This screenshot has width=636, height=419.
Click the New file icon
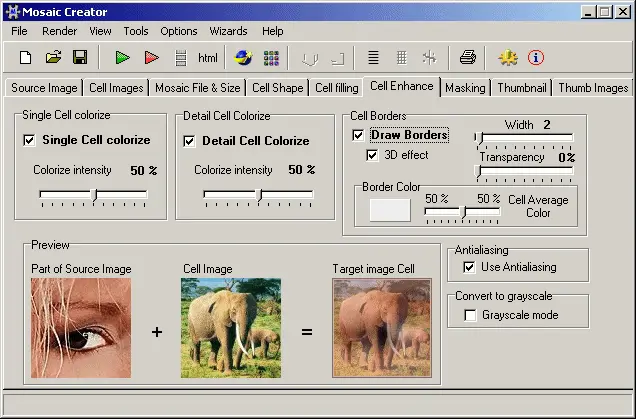[26, 58]
